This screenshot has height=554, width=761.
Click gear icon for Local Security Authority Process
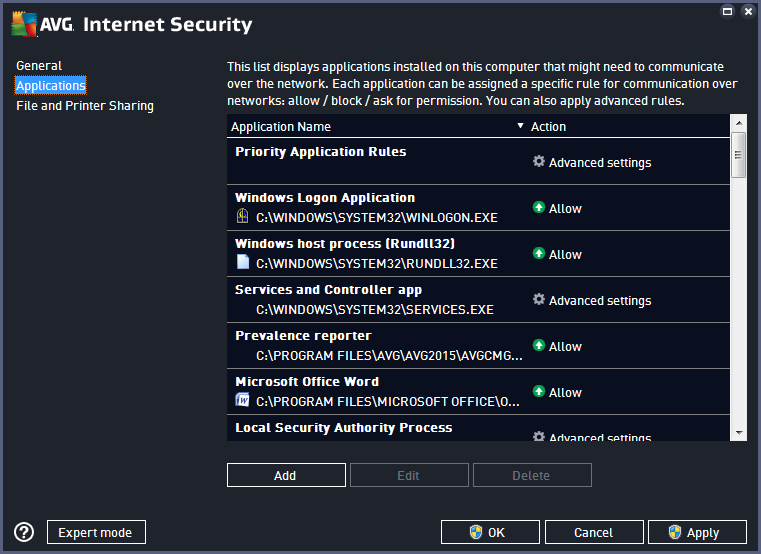pyautogui.click(x=539, y=436)
